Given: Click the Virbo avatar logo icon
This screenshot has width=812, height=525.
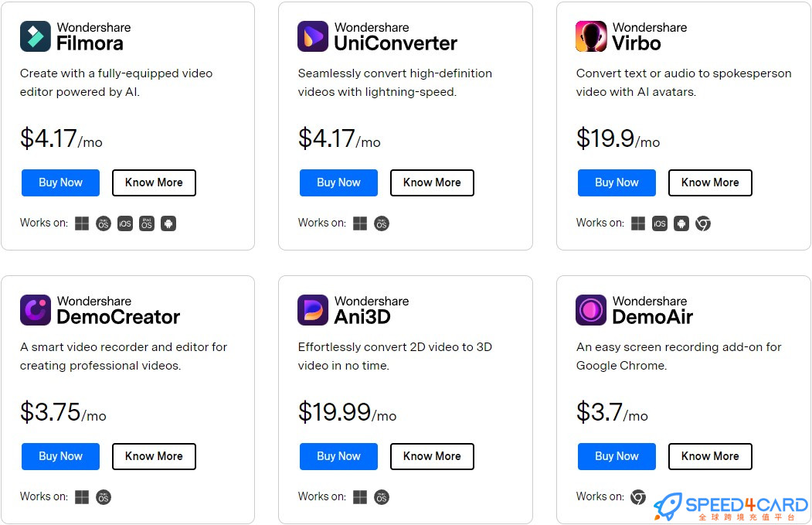Looking at the screenshot, I should tap(591, 36).
